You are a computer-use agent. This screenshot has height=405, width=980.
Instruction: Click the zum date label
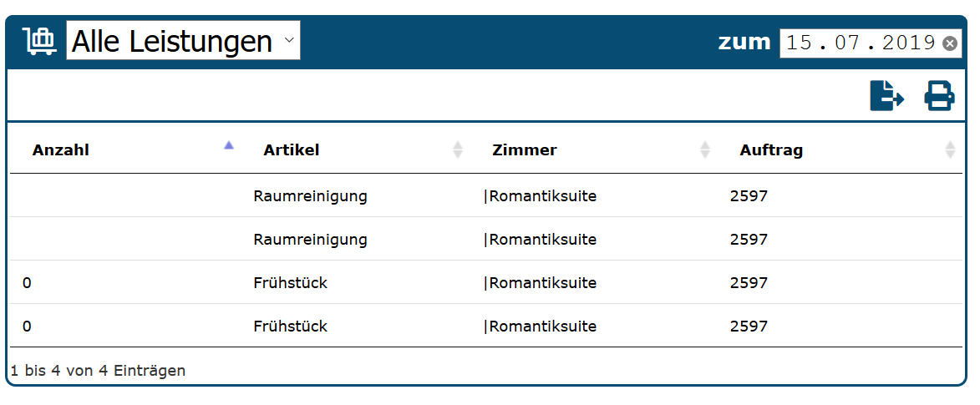click(744, 42)
